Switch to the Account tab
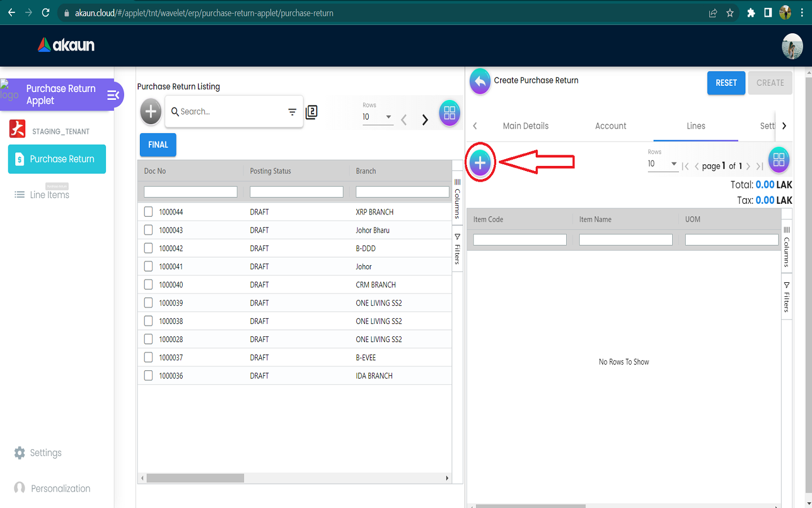This screenshot has height=508, width=812. tap(611, 126)
